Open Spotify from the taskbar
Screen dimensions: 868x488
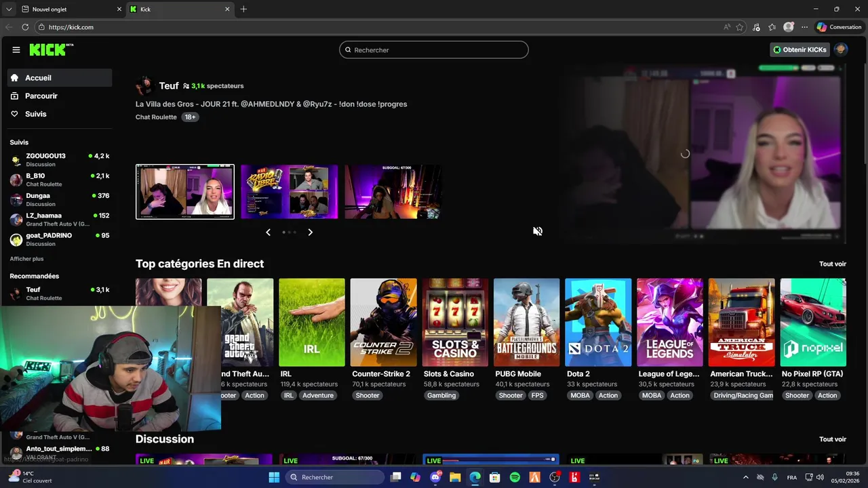[515, 477]
